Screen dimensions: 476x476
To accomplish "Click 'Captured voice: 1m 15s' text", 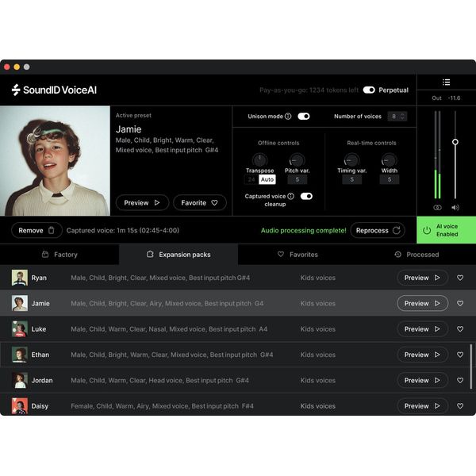I will [x=123, y=230].
